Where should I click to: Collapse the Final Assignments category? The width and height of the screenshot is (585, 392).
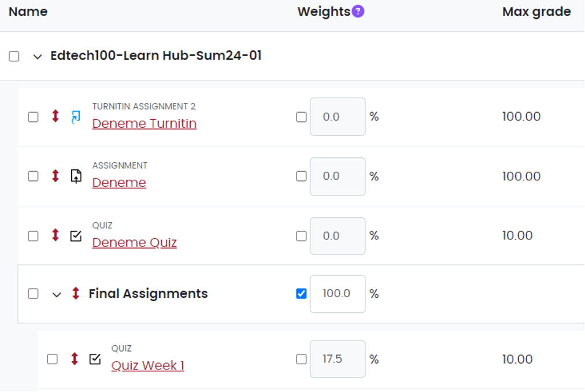tap(57, 294)
